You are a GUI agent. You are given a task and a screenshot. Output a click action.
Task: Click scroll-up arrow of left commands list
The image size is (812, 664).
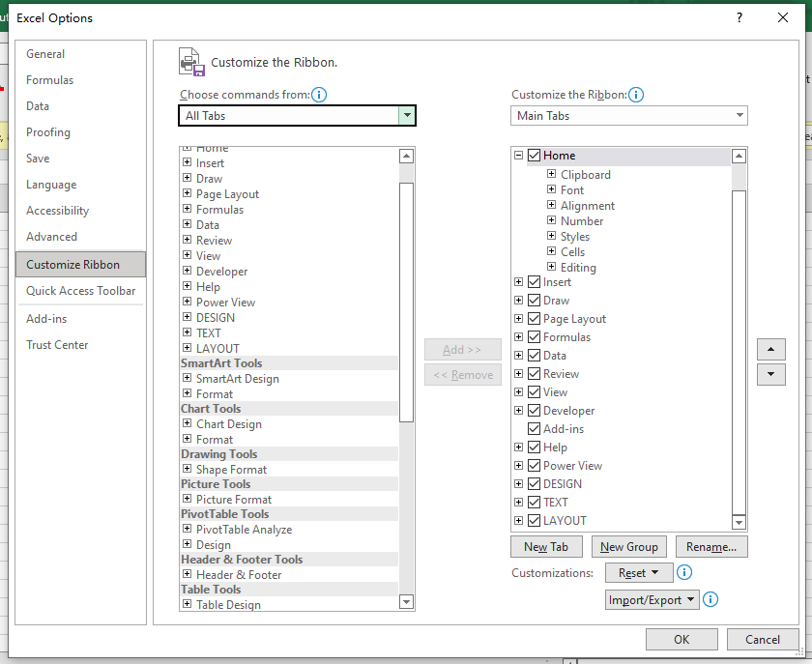tap(407, 156)
